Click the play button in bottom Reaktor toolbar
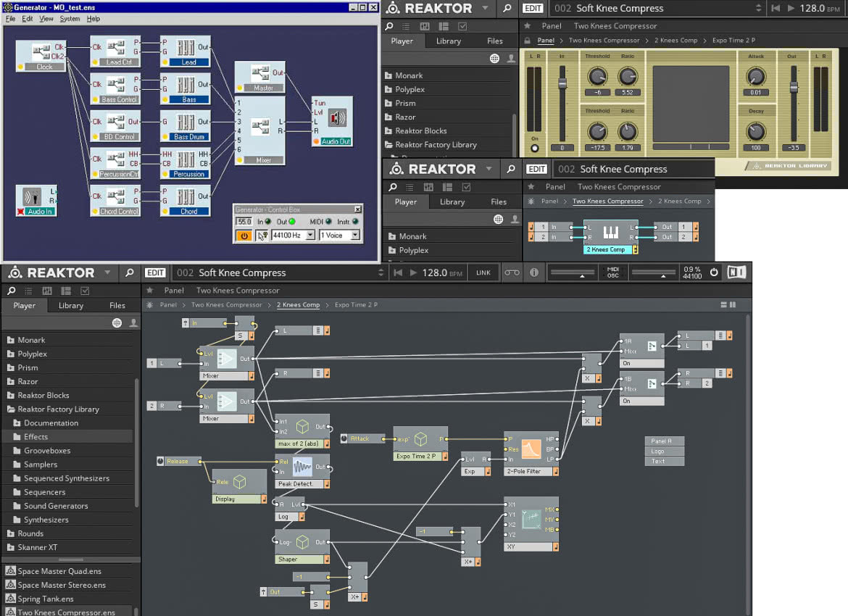The image size is (848, 616). tap(413, 272)
